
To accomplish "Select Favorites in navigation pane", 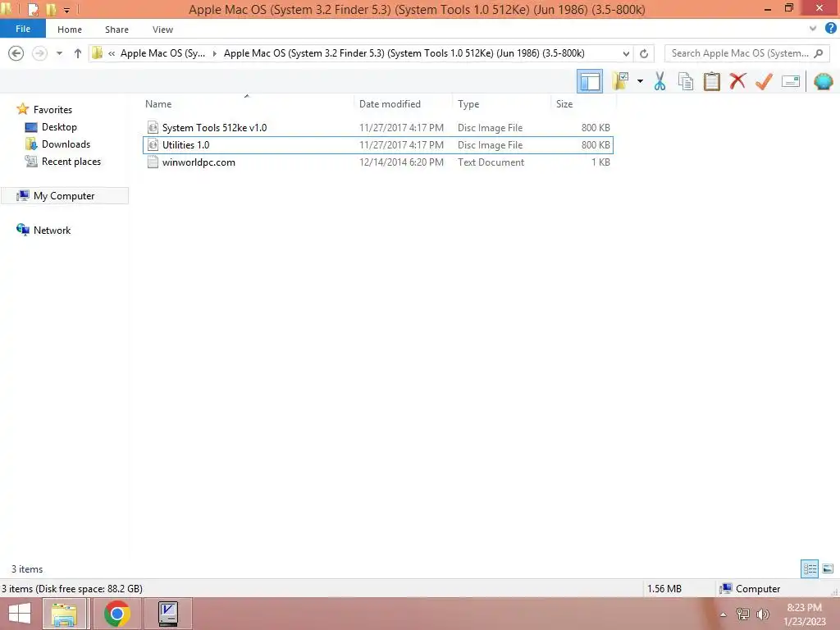I will (x=52, y=109).
